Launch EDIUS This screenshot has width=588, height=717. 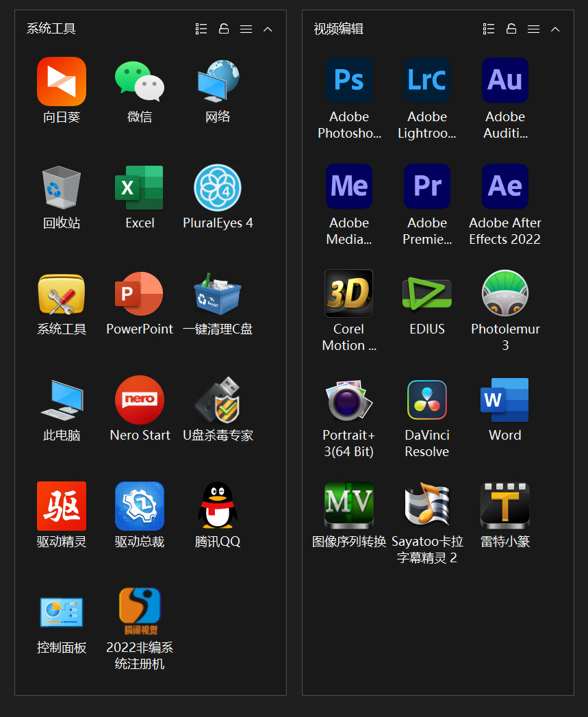click(427, 293)
